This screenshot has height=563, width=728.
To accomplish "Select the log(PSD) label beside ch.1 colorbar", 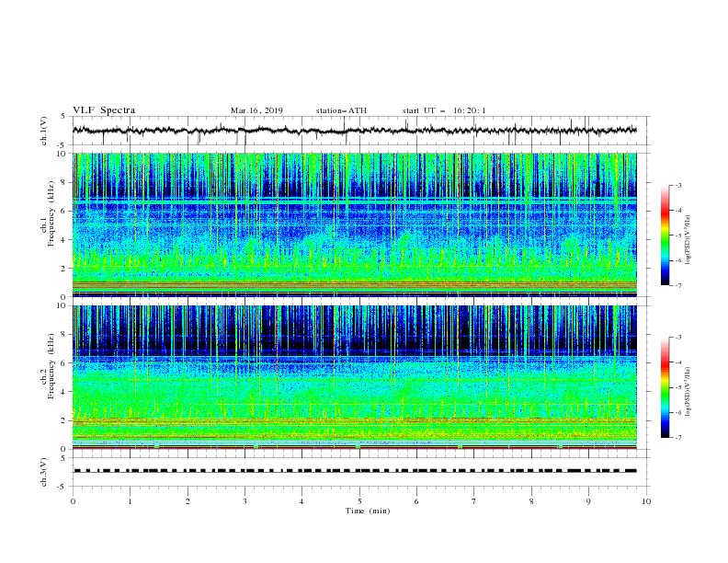I will (688, 240).
